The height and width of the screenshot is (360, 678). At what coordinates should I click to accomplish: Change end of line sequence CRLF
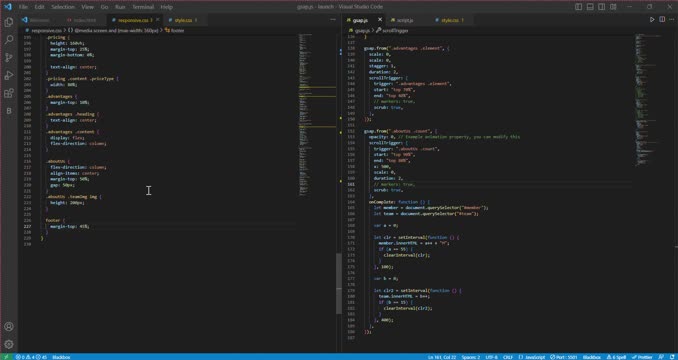[x=509, y=357]
